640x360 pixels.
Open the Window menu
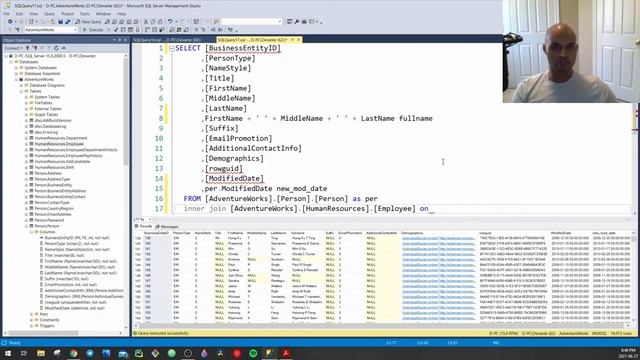click(103, 14)
